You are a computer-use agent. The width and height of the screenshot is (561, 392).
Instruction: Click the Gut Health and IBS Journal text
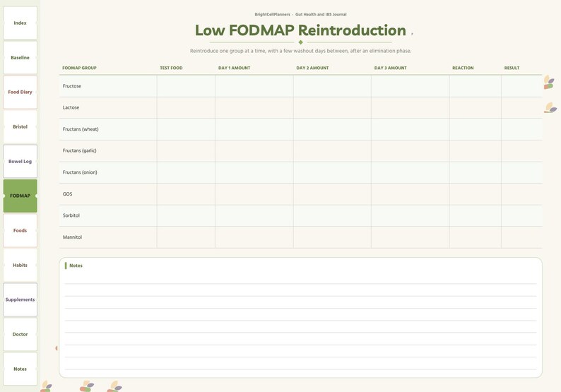click(x=321, y=15)
